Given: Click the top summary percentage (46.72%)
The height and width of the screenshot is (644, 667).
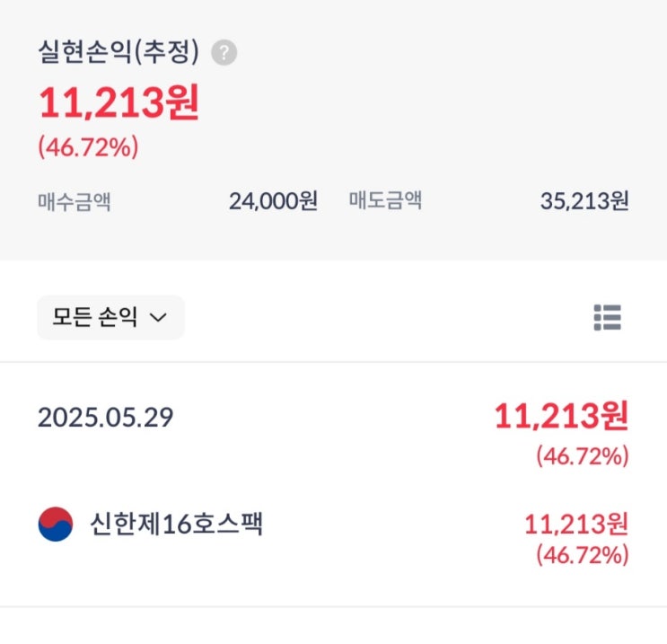Looking at the screenshot, I should coord(88,147).
